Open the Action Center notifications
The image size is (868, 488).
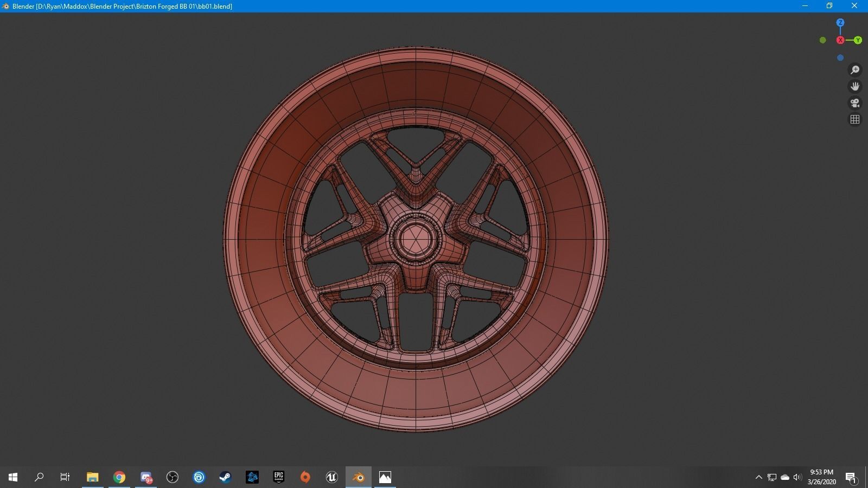click(x=851, y=478)
